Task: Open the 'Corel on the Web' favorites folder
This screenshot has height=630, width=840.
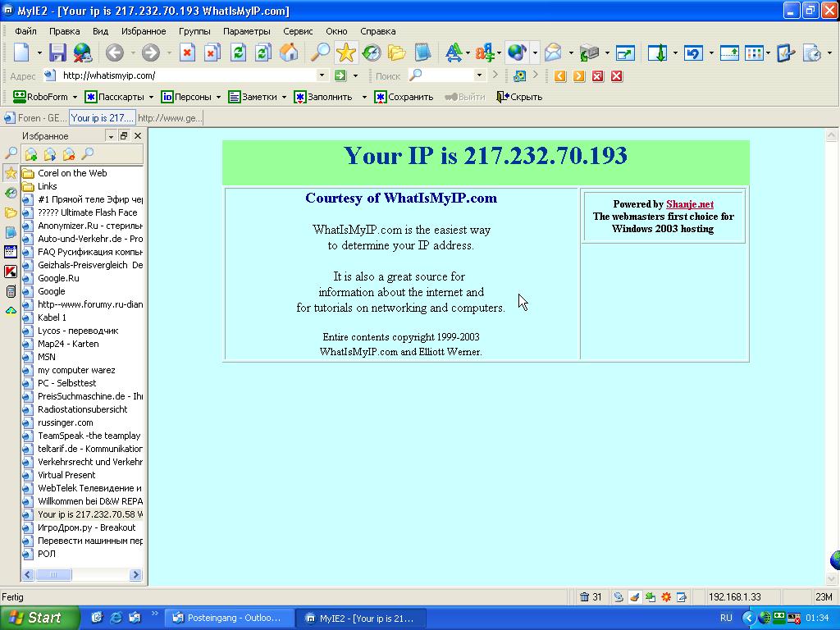Action: point(72,173)
